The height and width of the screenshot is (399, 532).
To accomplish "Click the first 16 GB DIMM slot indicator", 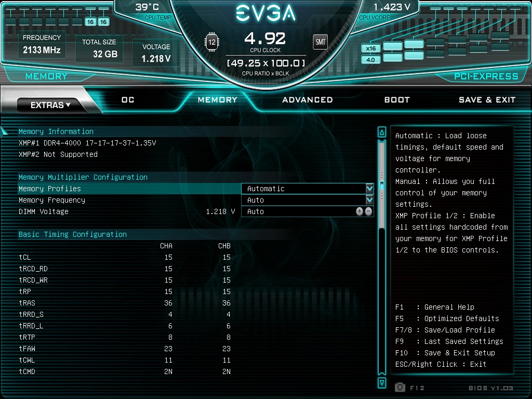I will pos(90,22).
